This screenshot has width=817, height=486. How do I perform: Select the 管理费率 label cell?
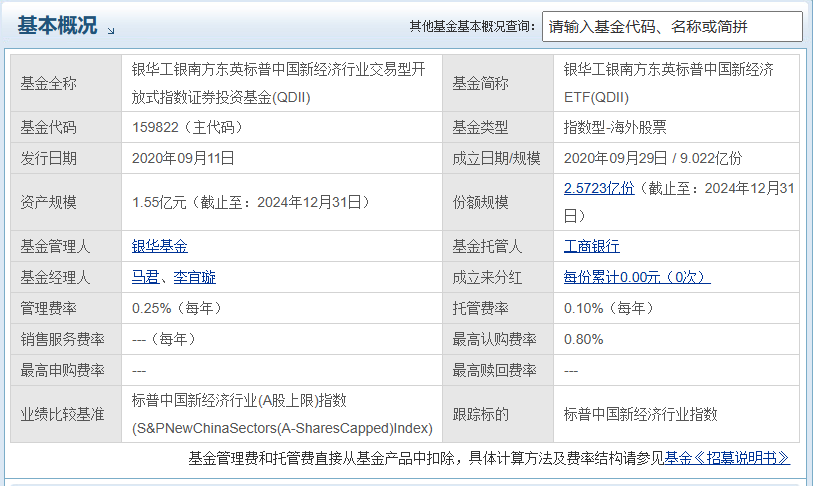coord(66,308)
